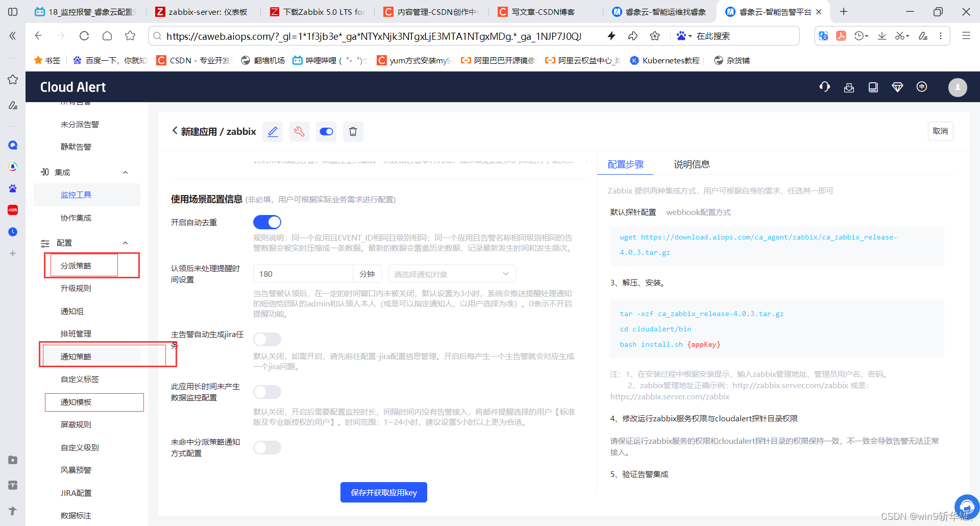Open 静默告警 in the sidebar
The height and width of the screenshot is (526, 980).
pos(76,147)
